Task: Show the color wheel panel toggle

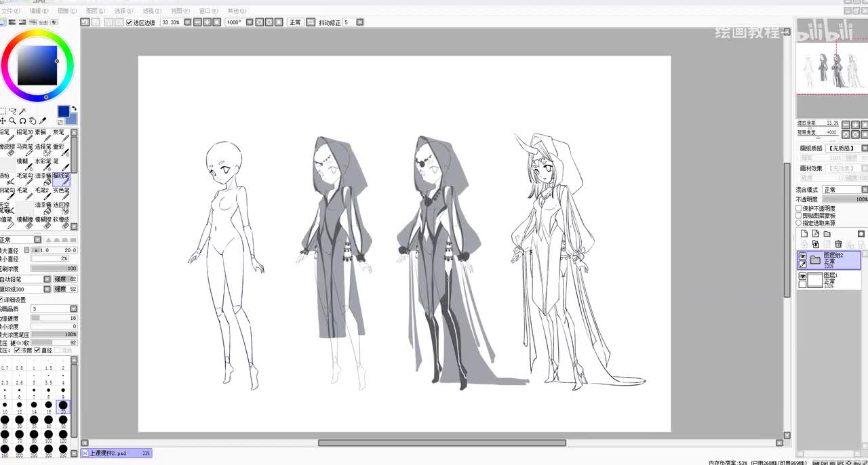Action: point(3,22)
